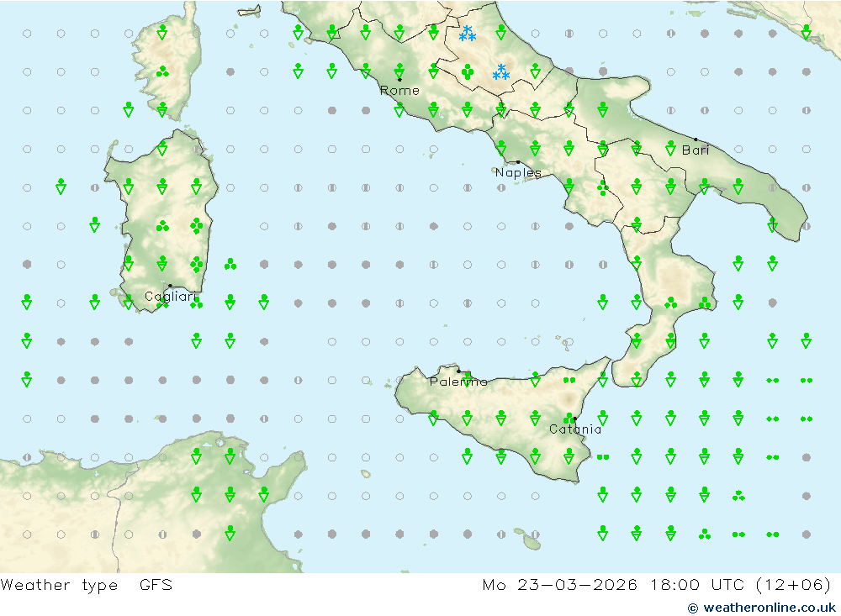
Task: Click the shower symbol left of the Bari label
Action: (670, 147)
